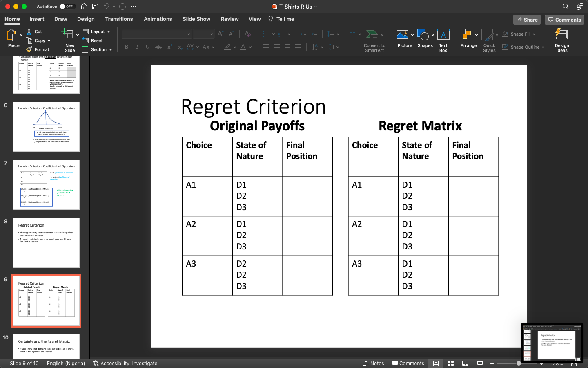Click the Share button
Viewport: 588px width, 368px height.
(x=527, y=20)
